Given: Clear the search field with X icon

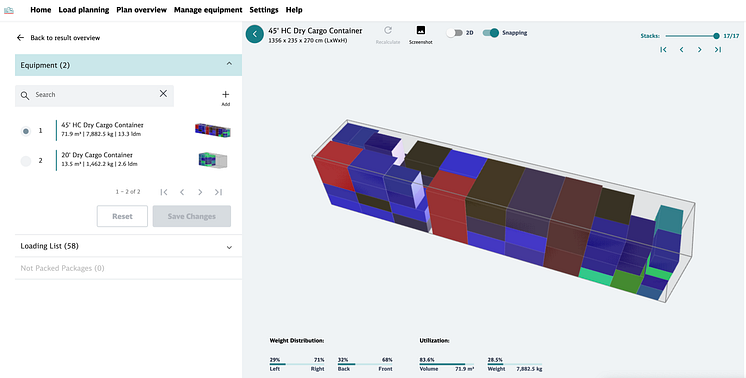Looking at the screenshot, I should point(163,94).
